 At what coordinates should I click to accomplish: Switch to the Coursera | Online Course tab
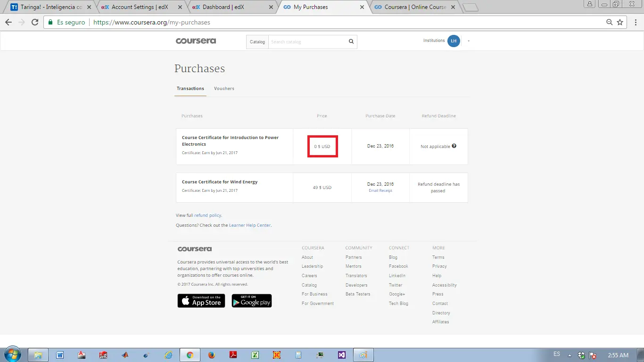[415, 7]
